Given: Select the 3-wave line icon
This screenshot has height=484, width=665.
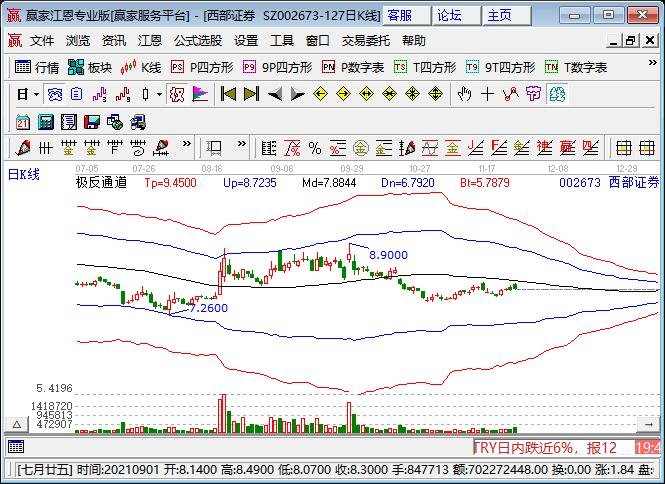Looking at the screenshot, I should [100, 94].
